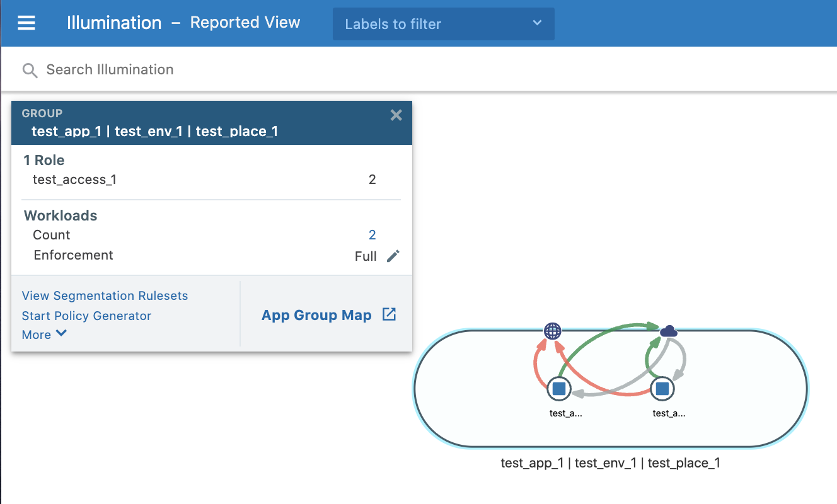Select the right test_a workload node

pos(662,389)
